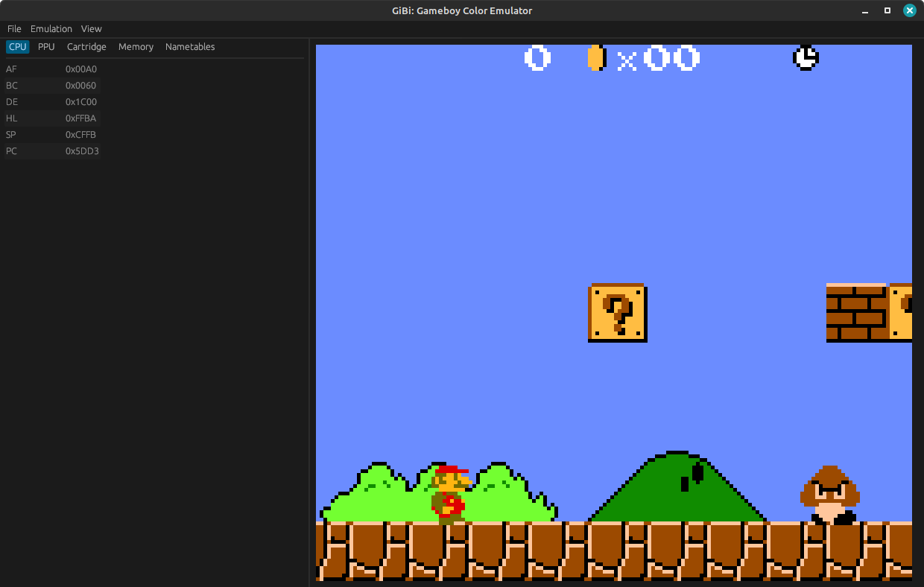This screenshot has height=587, width=924.
Task: Click the PC value 0x5DD3
Action: [82, 151]
